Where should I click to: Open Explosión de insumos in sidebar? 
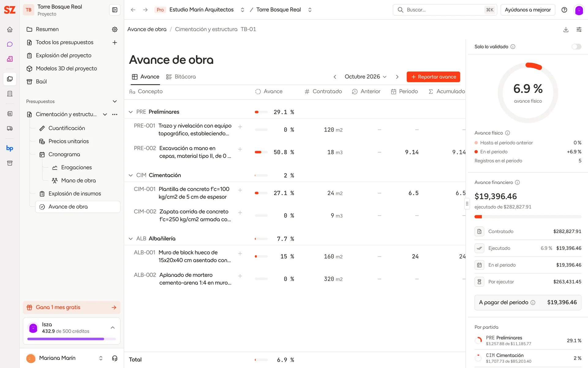tap(75, 194)
